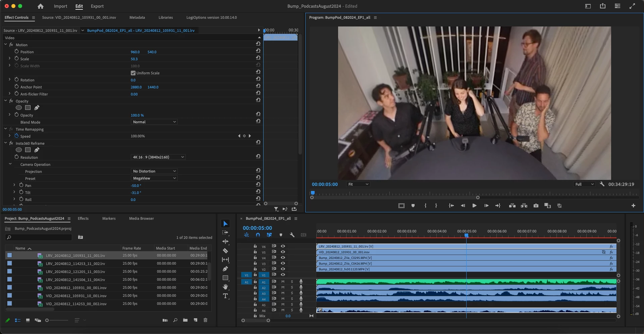Click the New Bin folder icon
The image size is (644, 334).
pyautogui.click(x=185, y=320)
